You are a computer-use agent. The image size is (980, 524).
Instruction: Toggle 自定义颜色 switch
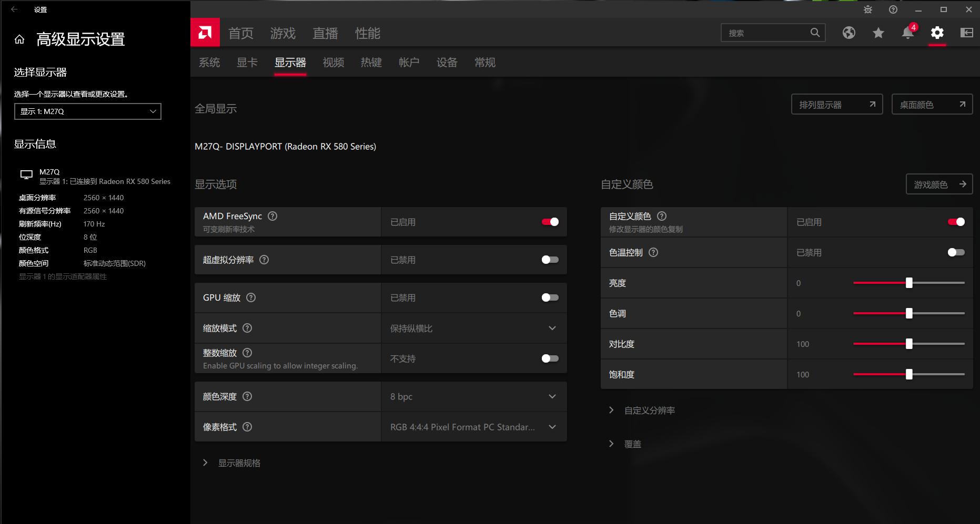956,222
